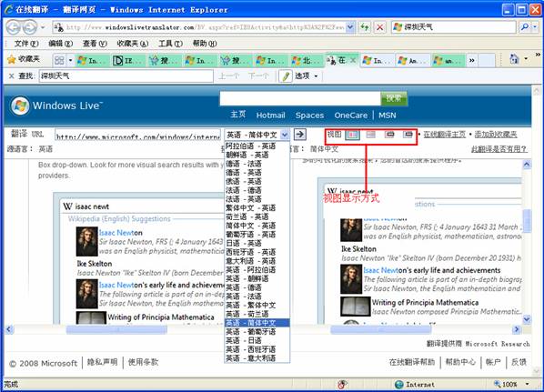
Task: Open the 隐私声明 footer link
Action: point(103,362)
